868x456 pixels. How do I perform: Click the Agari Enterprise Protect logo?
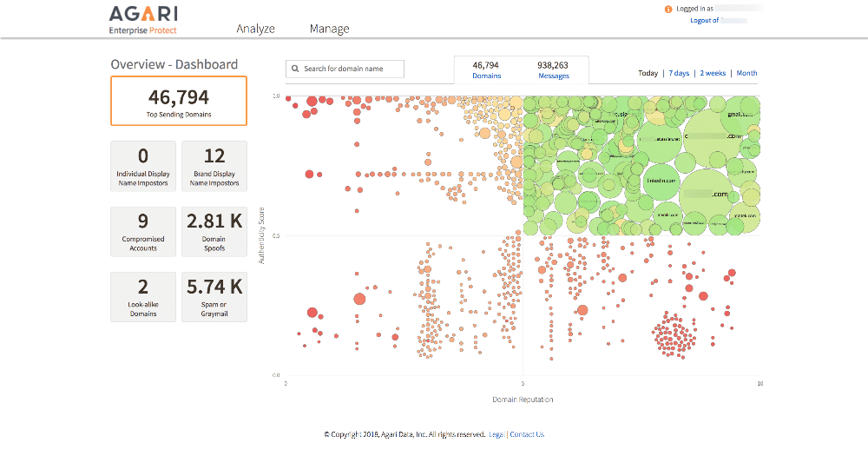coord(143,20)
